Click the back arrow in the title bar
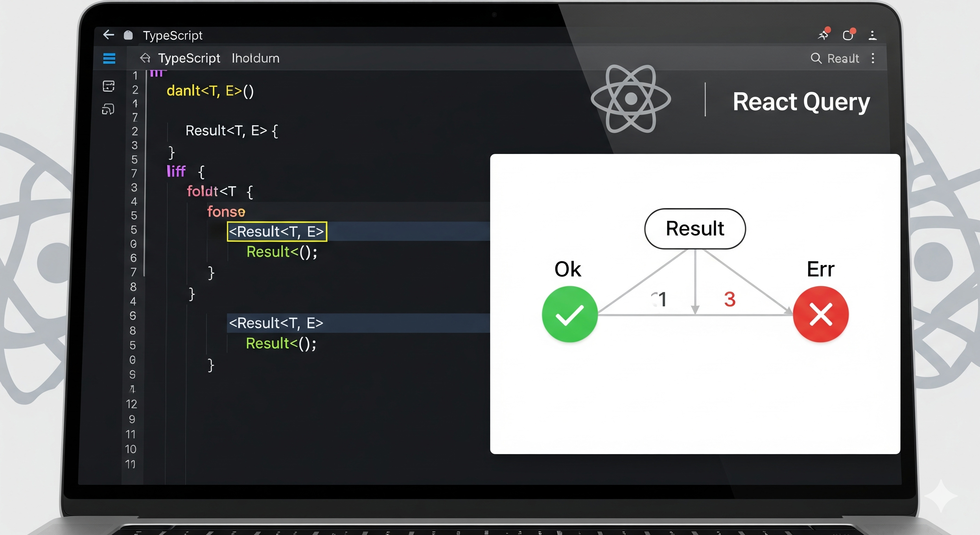The height and width of the screenshot is (535, 980). click(109, 35)
